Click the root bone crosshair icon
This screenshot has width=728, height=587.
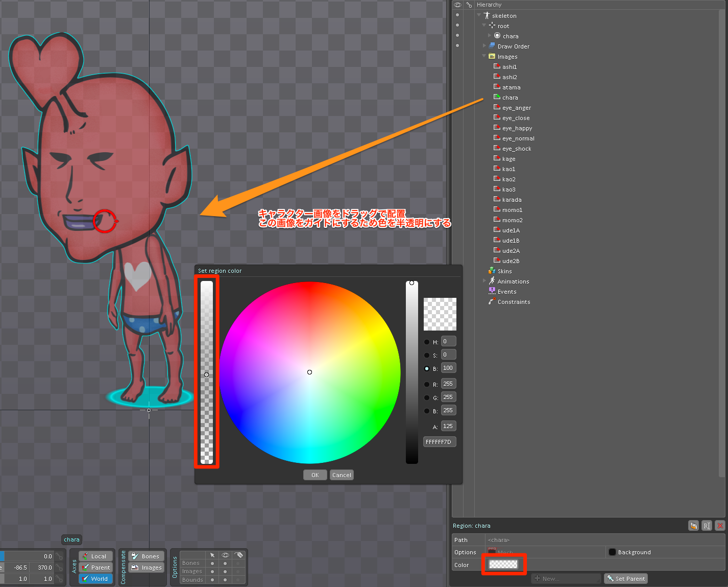[x=492, y=25]
